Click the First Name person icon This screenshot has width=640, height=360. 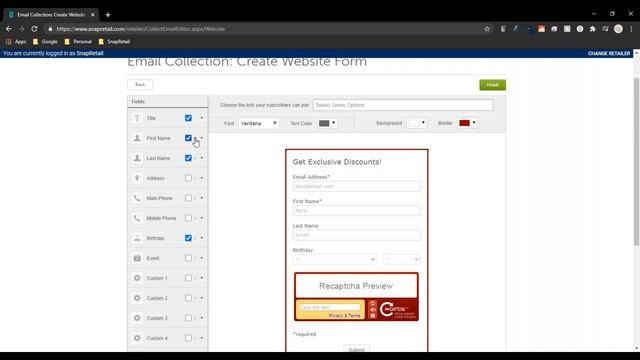[x=137, y=138]
